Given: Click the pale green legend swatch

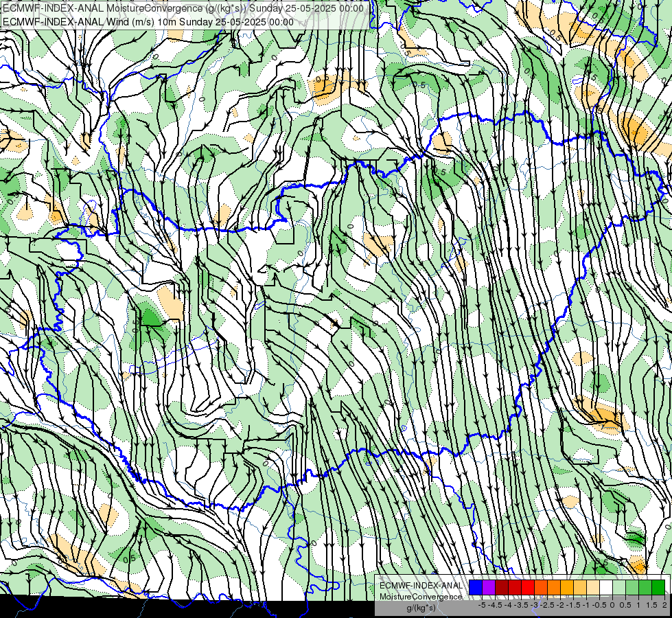Looking at the screenshot, I should coord(619,588).
